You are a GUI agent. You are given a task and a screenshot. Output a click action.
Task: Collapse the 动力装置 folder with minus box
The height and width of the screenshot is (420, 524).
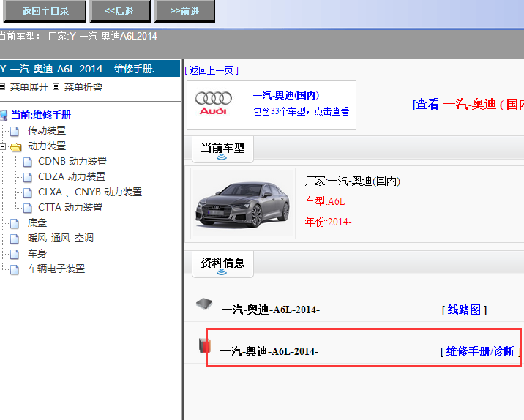click(3, 146)
